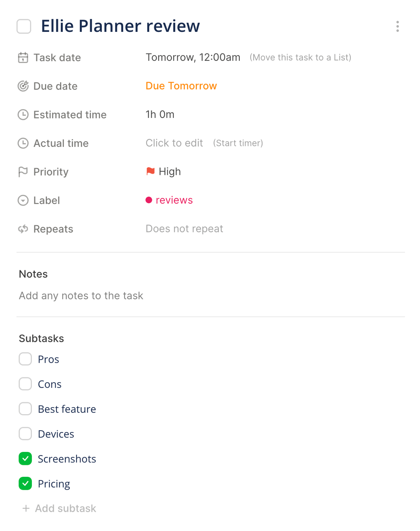Mark Ellie Planner review task complete

[24, 27]
